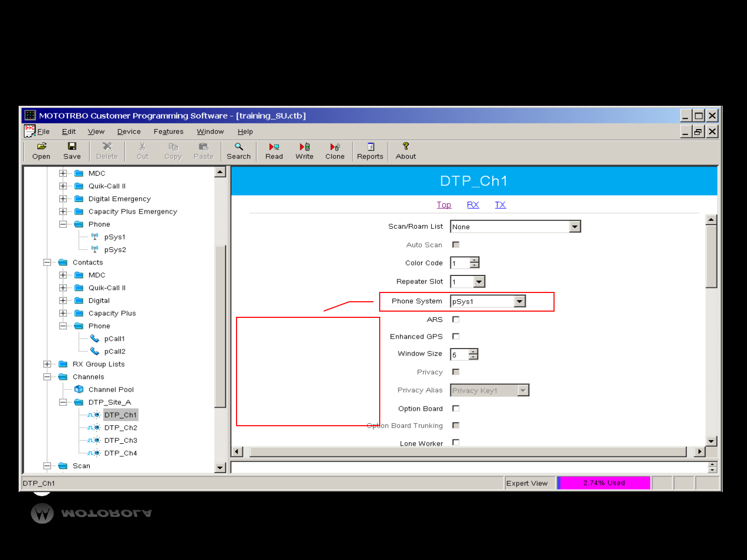Click the Open toolbar icon
This screenshot has height=560, width=747.
(41, 151)
